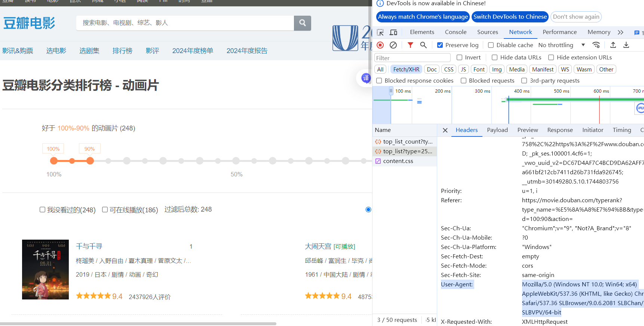Select the All request type filter
The width and height of the screenshot is (644, 326).
[x=380, y=70]
